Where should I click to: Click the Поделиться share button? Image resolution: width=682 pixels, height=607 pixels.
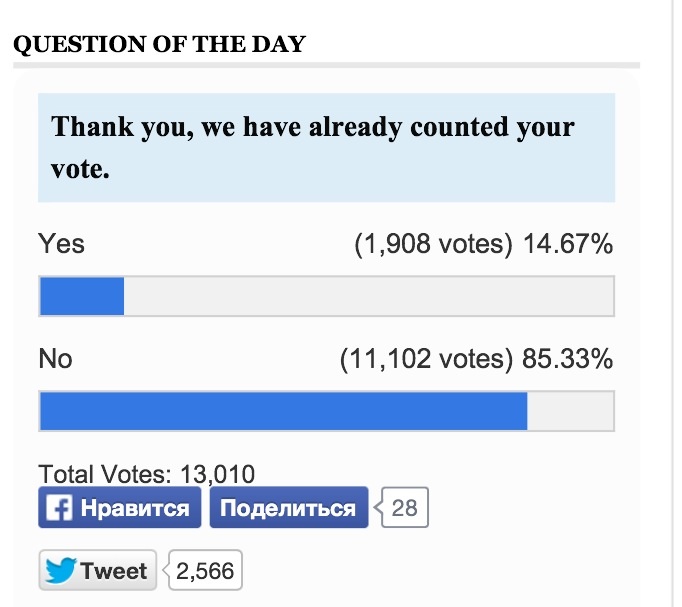(289, 507)
